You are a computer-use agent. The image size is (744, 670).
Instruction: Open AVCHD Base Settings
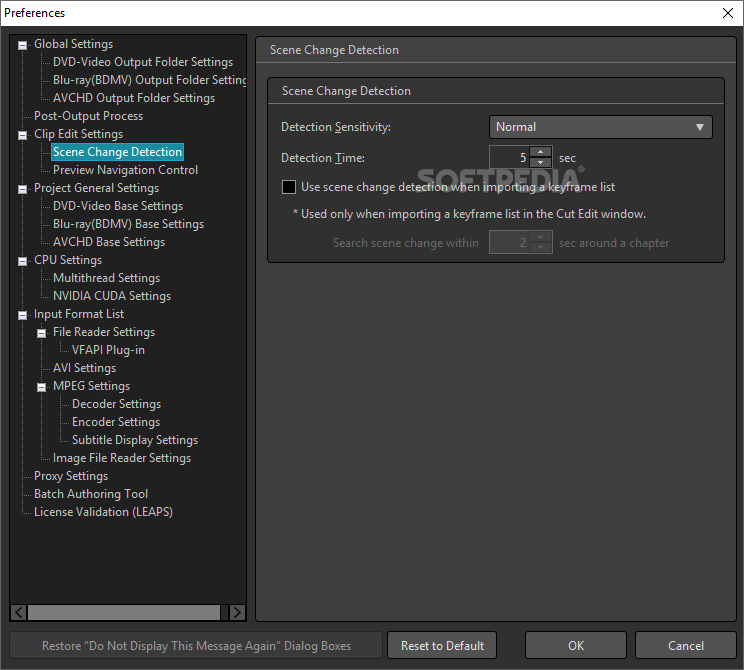(x=109, y=242)
